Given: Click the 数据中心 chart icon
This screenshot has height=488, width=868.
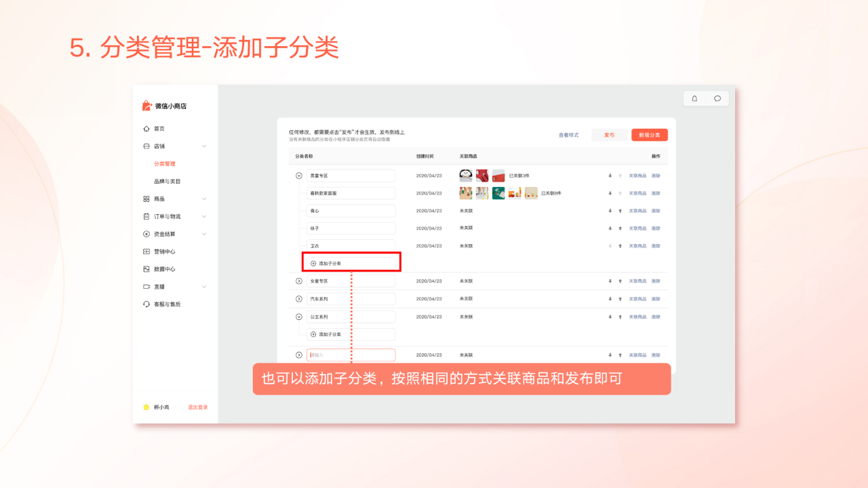Looking at the screenshot, I should [x=146, y=269].
